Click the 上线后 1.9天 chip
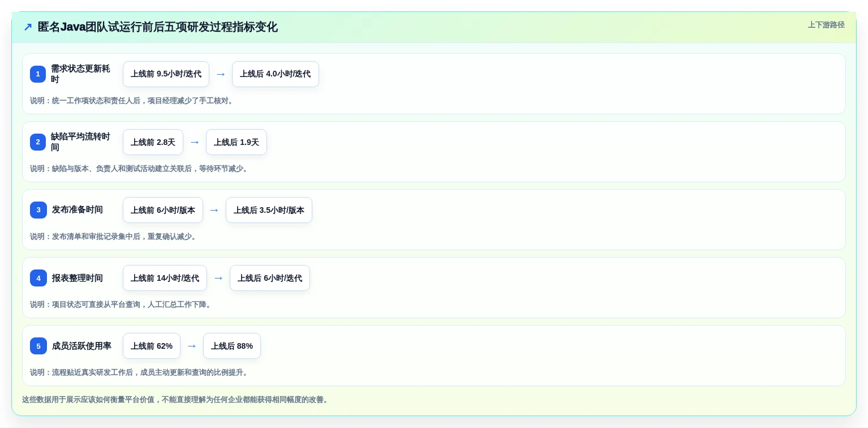This screenshot has width=868, height=428. 237,142
